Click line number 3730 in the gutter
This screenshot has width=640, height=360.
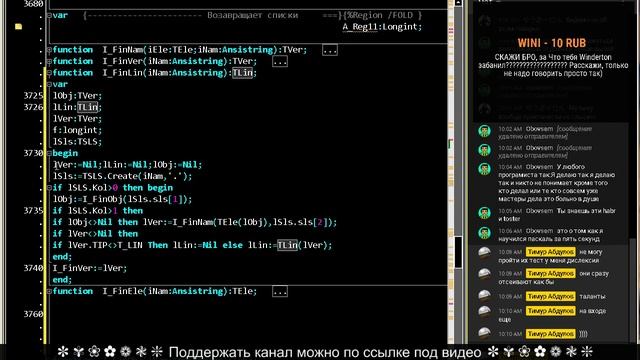[33, 153]
